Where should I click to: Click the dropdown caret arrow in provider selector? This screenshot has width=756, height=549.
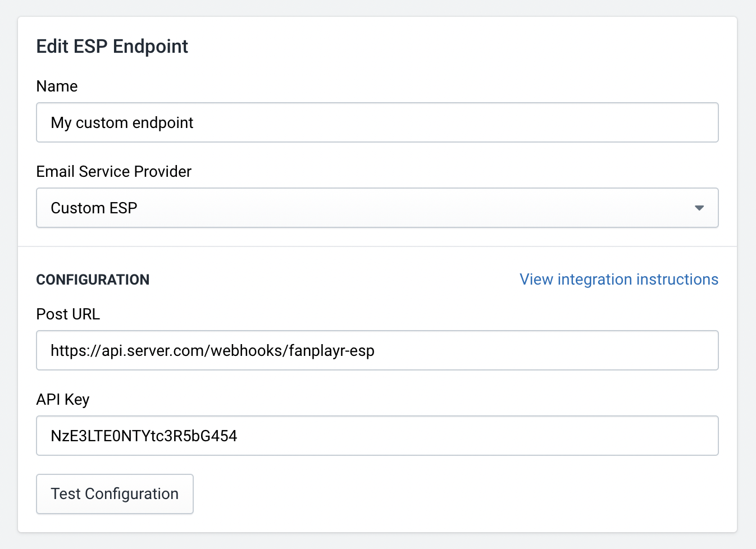point(699,208)
